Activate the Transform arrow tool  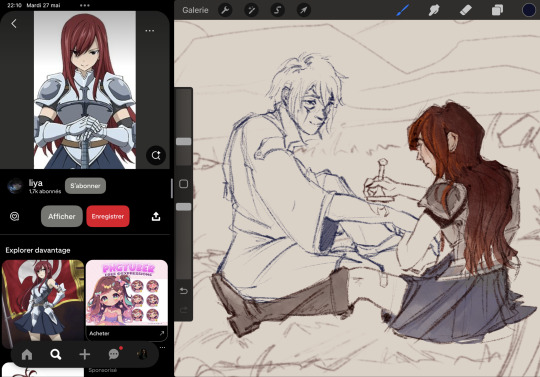(304, 10)
